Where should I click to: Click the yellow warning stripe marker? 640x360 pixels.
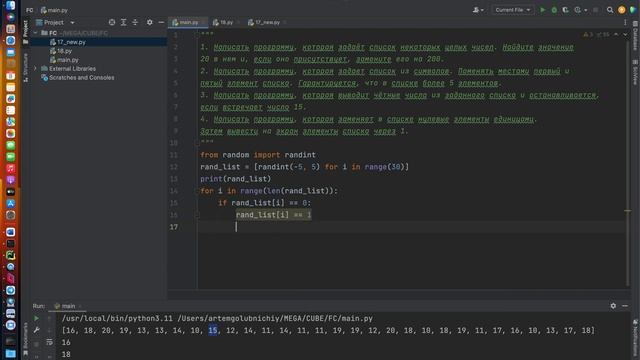627,211
